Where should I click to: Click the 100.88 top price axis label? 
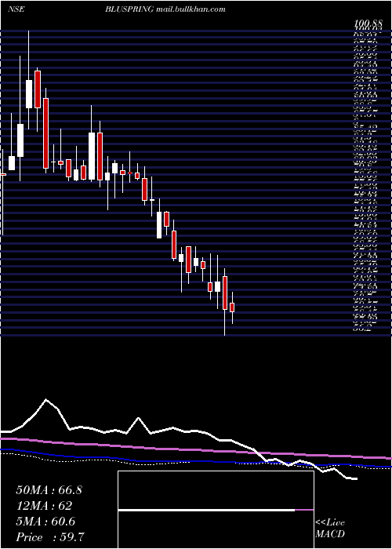coord(368,24)
